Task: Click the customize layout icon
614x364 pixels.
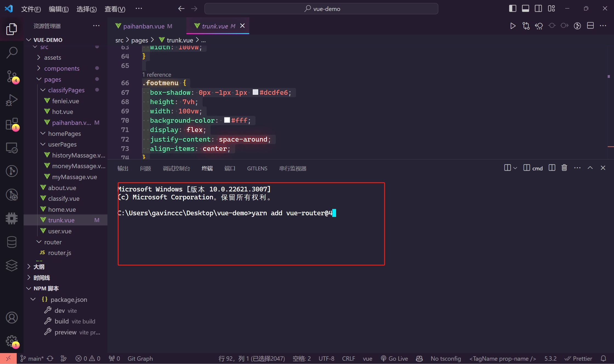Action: 551,8
